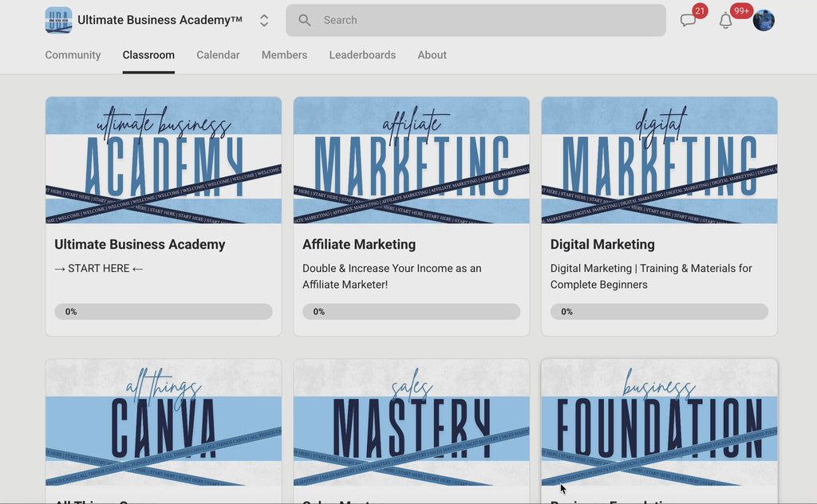Open the Digital Marketing course thumbnail
Viewport: 817px width, 504px height.
click(660, 159)
